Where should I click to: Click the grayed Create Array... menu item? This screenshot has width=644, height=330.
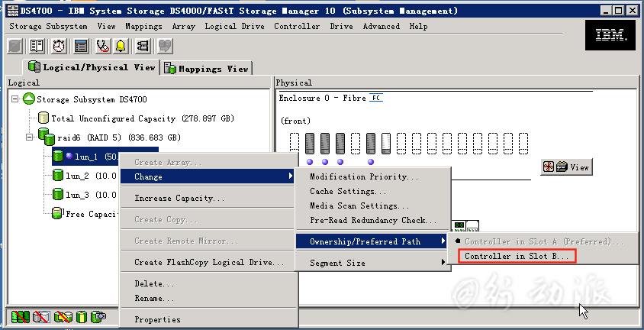pyautogui.click(x=208, y=163)
